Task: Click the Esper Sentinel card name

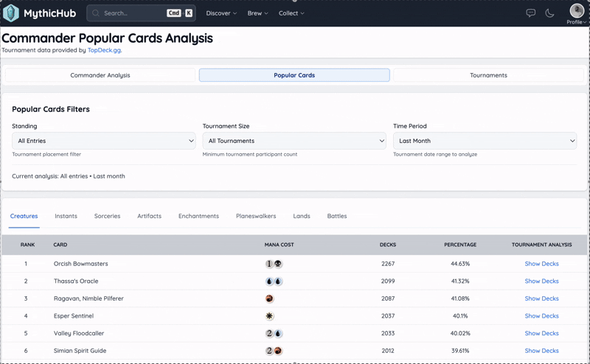Action: pos(73,316)
